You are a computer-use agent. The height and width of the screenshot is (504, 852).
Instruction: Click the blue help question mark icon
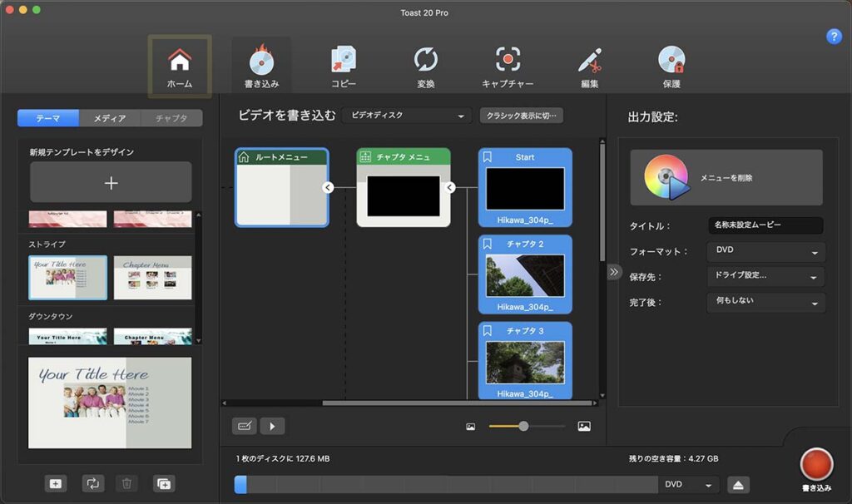point(834,37)
